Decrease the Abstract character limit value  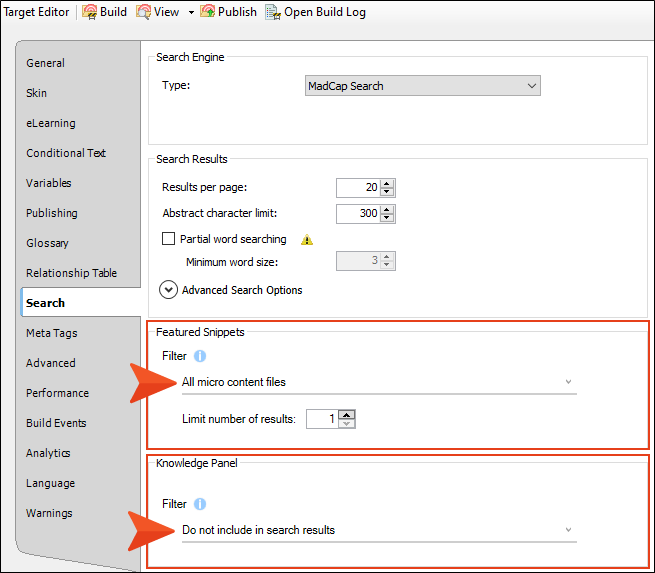pyautogui.click(x=388, y=218)
